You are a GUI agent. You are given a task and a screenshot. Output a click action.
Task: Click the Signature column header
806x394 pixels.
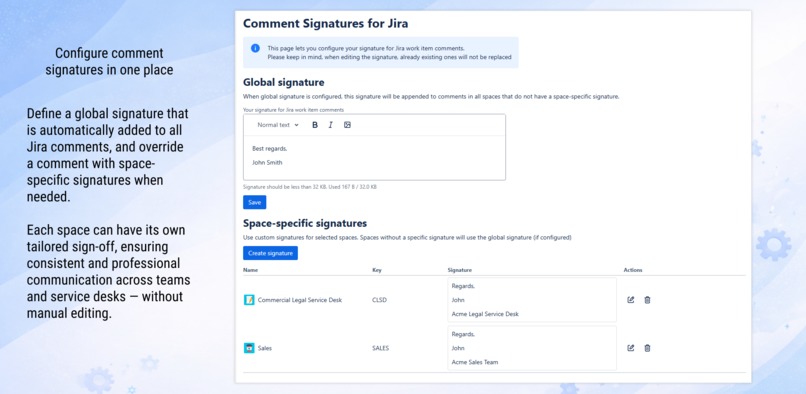coord(460,270)
